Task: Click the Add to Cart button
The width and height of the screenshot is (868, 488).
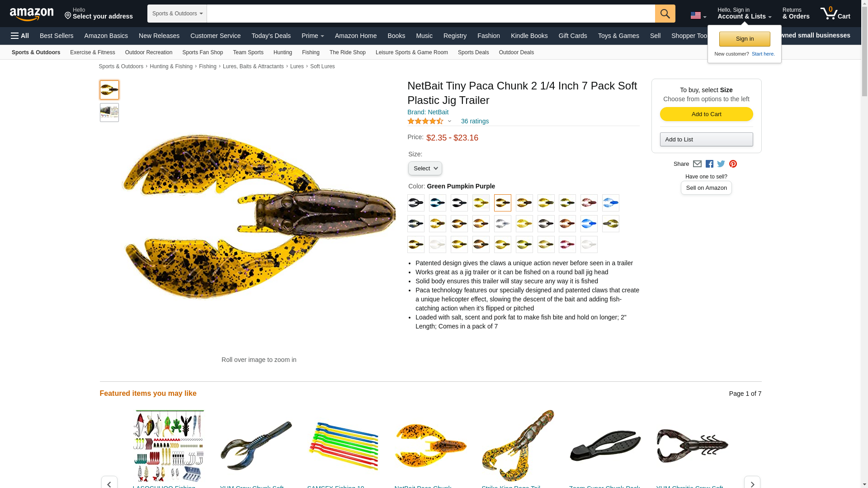Action: coord(706,114)
